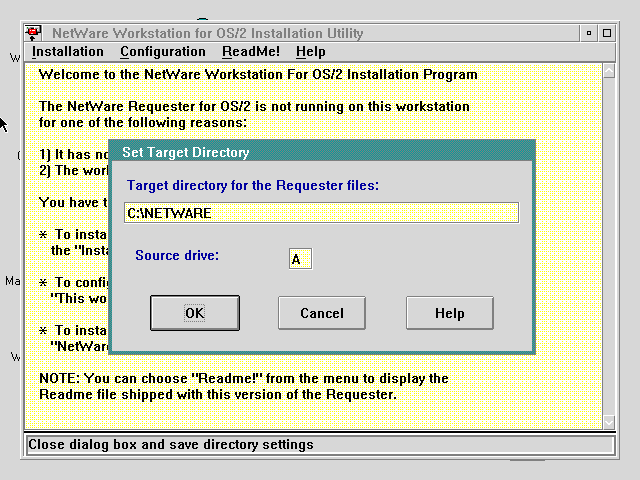Click the target directory field C:\NETWARE
This screenshot has height=480, width=640.
point(322,213)
